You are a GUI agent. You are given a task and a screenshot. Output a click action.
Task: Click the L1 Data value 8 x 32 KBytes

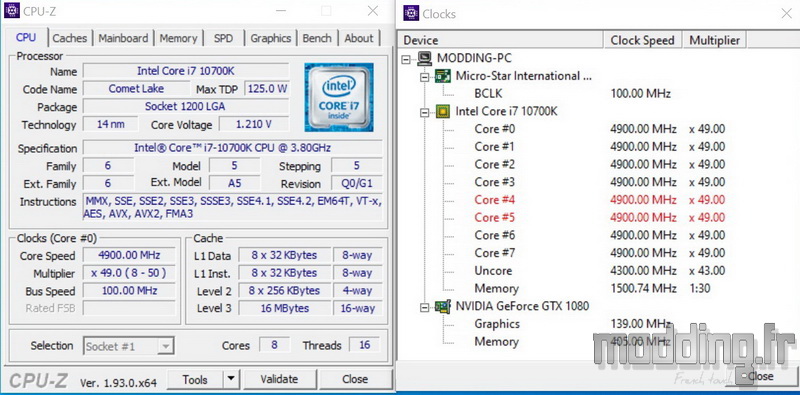pyautogui.click(x=284, y=255)
